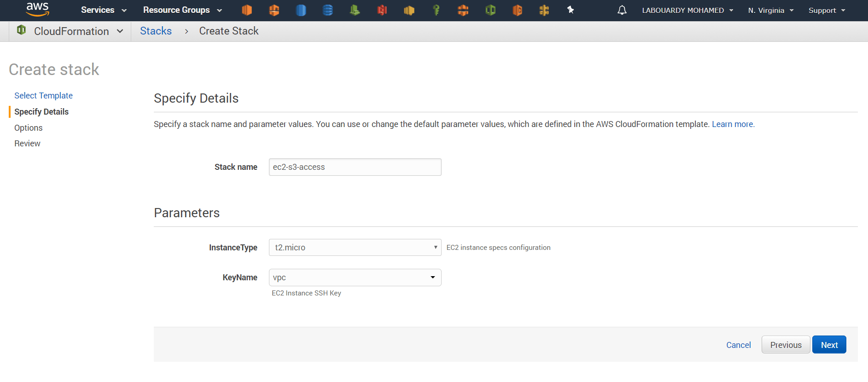Expand the Services menu
The image size is (868, 382).
pos(104,10)
